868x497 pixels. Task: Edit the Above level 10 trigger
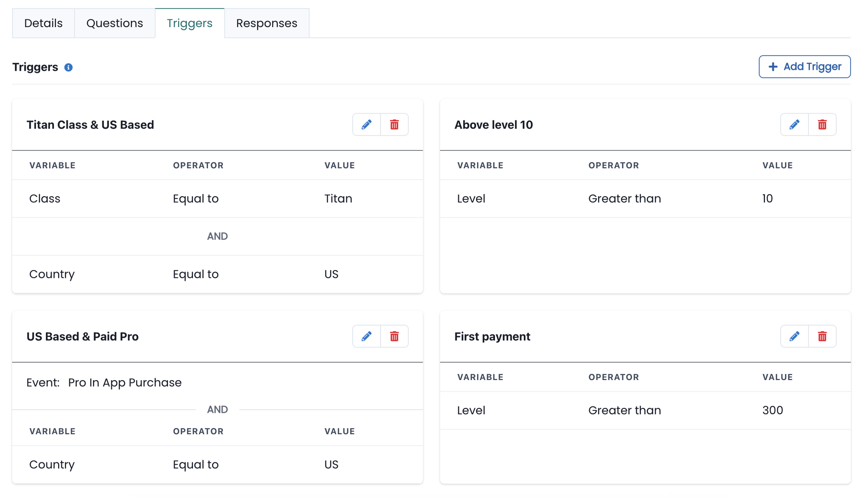pyautogui.click(x=794, y=125)
